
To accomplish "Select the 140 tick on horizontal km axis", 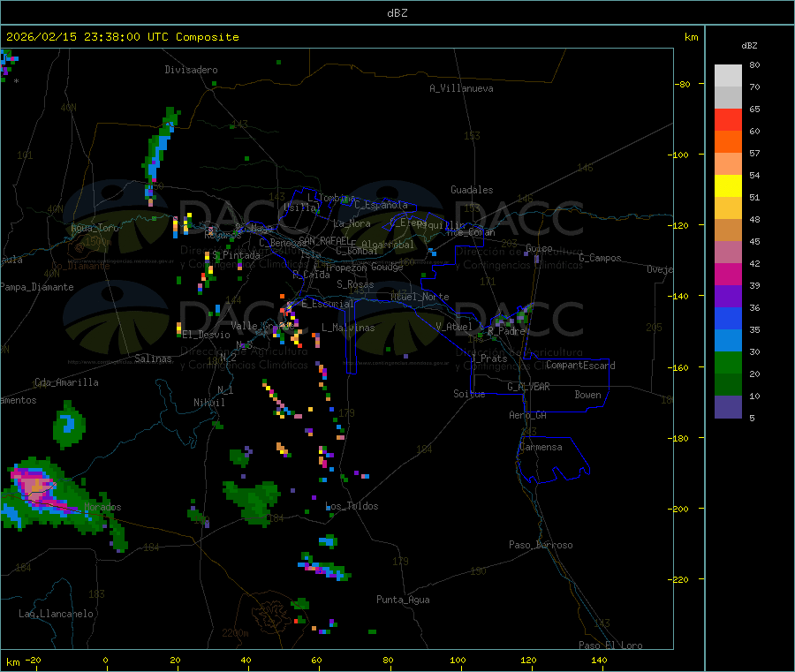I will [x=599, y=660].
